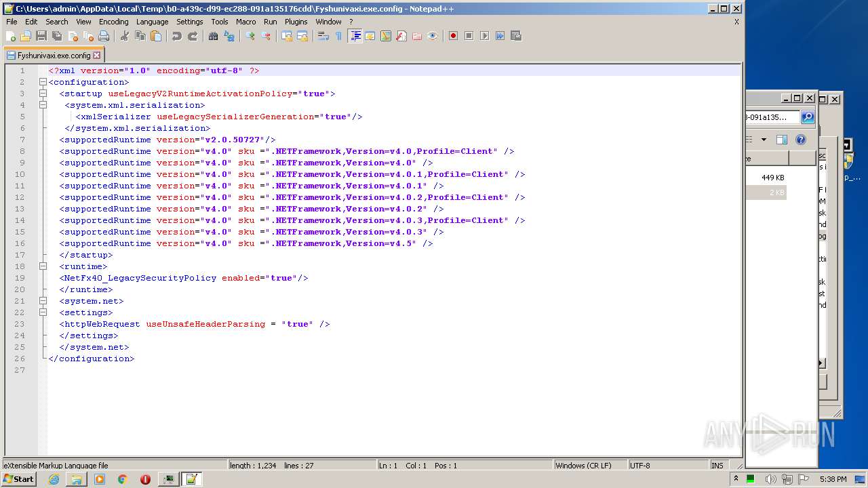Viewport: 868px width, 488px height.
Task: Start macro recording with the red record icon
Action: pyautogui.click(x=453, y=36)
